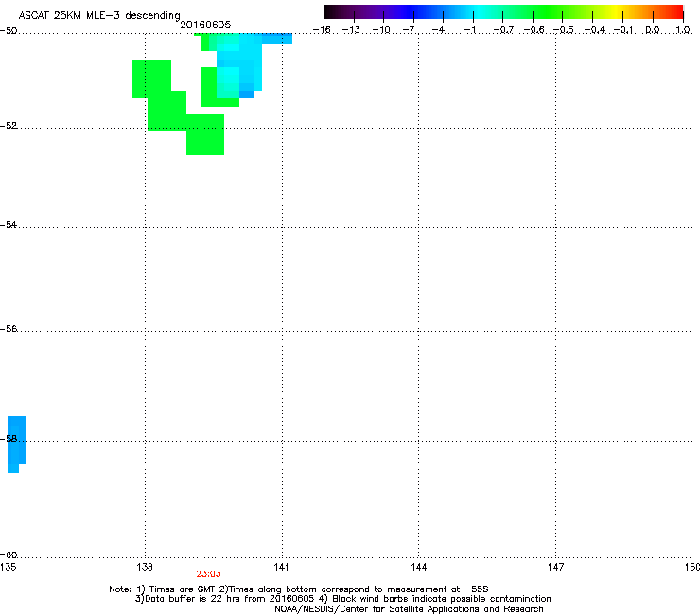Click the color scale gradient bar
Viewport: 700px width, 615px height.
(503, 12)
